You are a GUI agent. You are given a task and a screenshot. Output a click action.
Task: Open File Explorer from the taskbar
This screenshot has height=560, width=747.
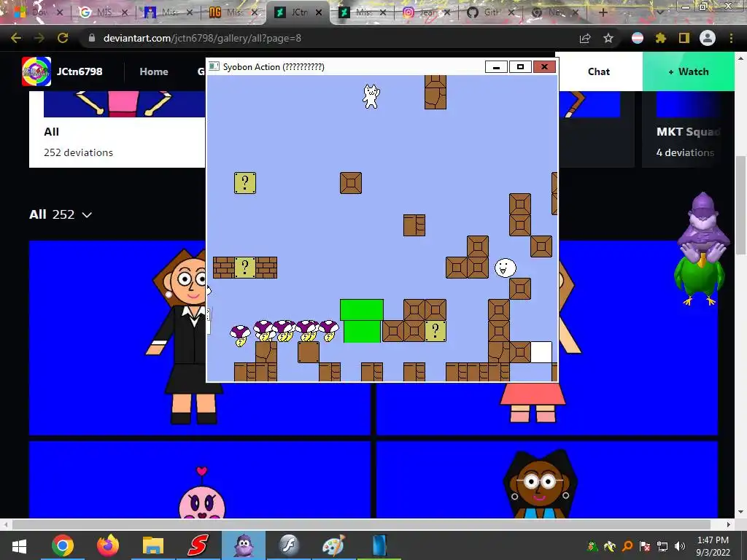coord(153,545)
